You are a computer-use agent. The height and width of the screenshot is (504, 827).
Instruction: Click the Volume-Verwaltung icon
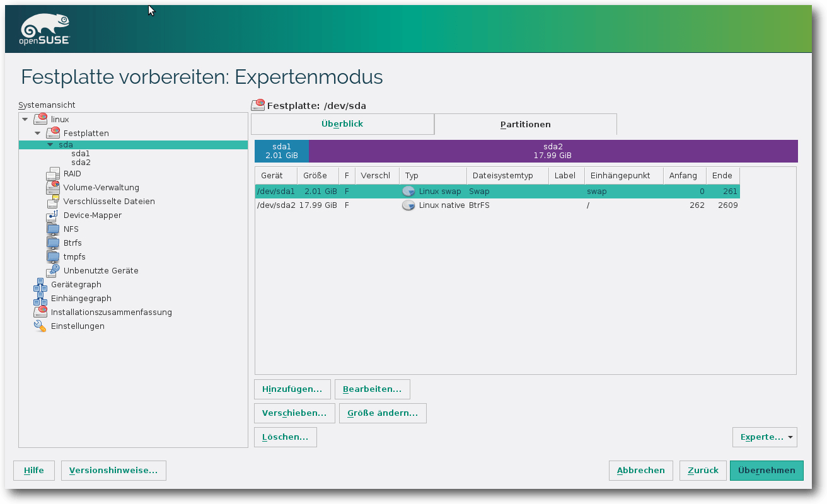pos(53,188)
